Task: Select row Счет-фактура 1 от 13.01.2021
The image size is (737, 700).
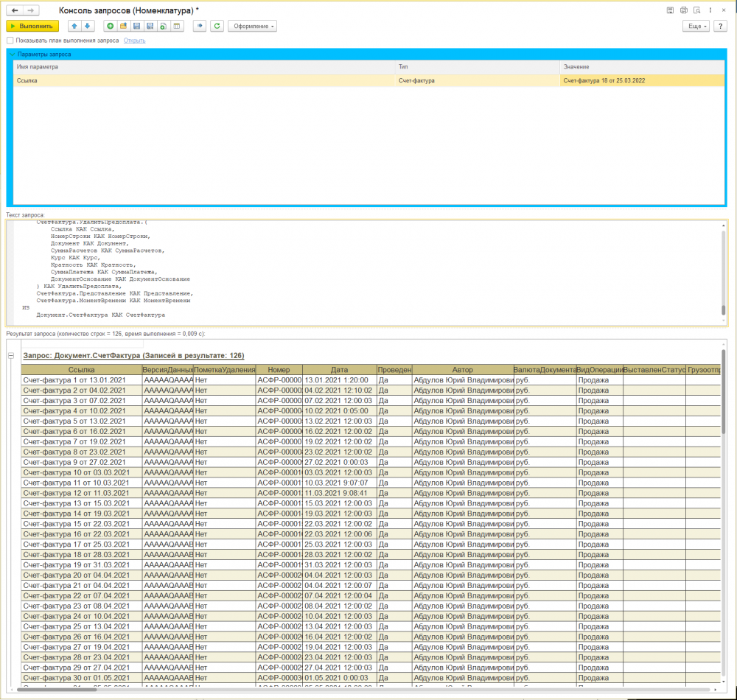Action: (81, 380)
